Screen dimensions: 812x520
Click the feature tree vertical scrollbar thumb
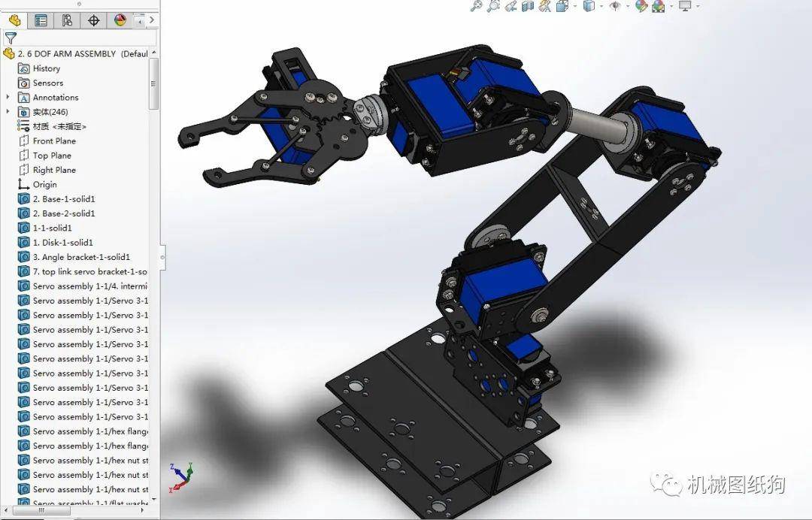click(154, 83)
